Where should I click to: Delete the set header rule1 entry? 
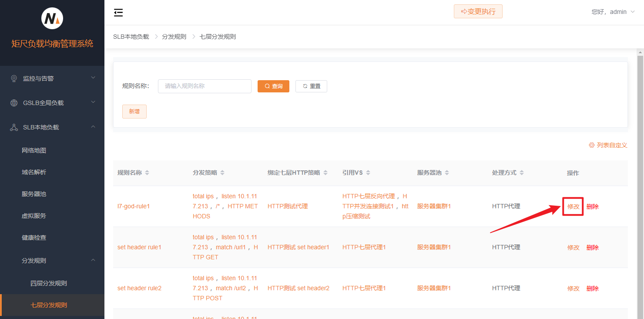tap(592, 248)
